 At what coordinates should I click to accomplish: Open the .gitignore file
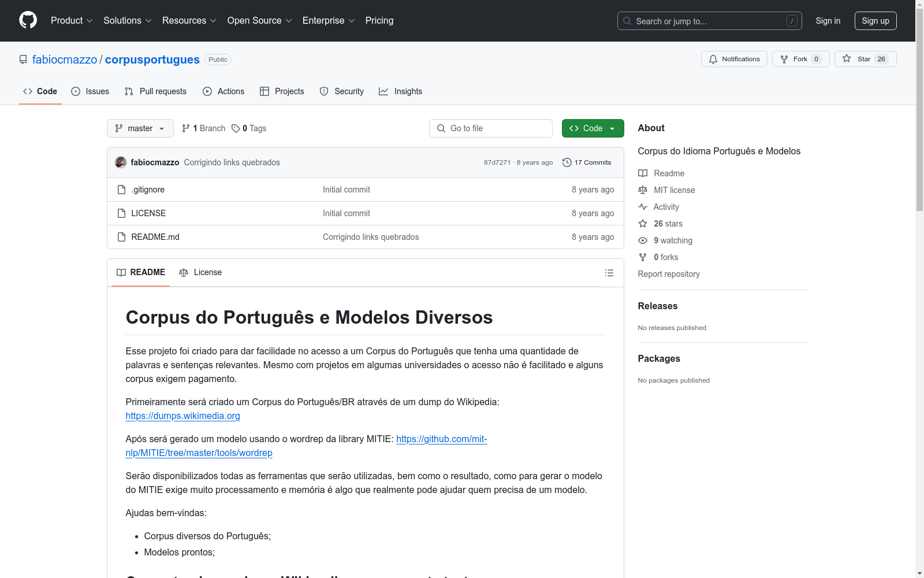148,190
